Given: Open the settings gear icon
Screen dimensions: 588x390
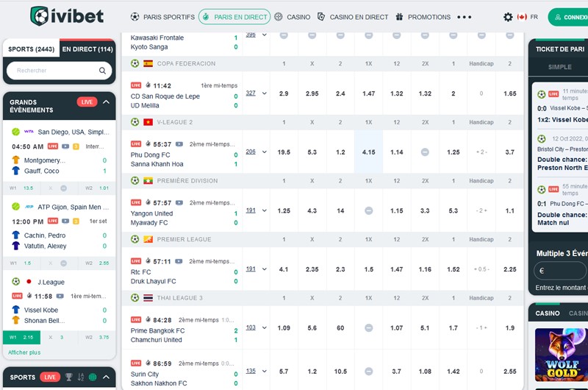Looking at the screenshot, I should (508, 17).
